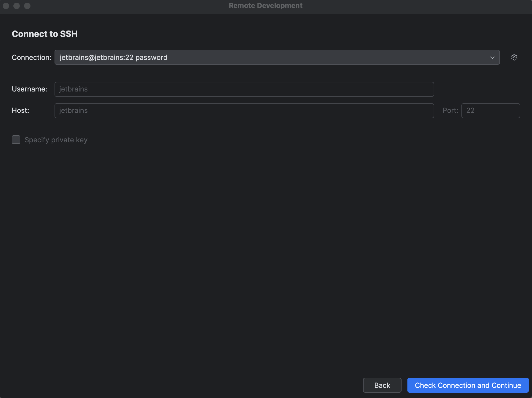This screenshot has width=532, height=398.
Task: Open the jetbrains@jetbrains:22 connection dropdown
Action: pyautogui.click(x=493, y=57)
